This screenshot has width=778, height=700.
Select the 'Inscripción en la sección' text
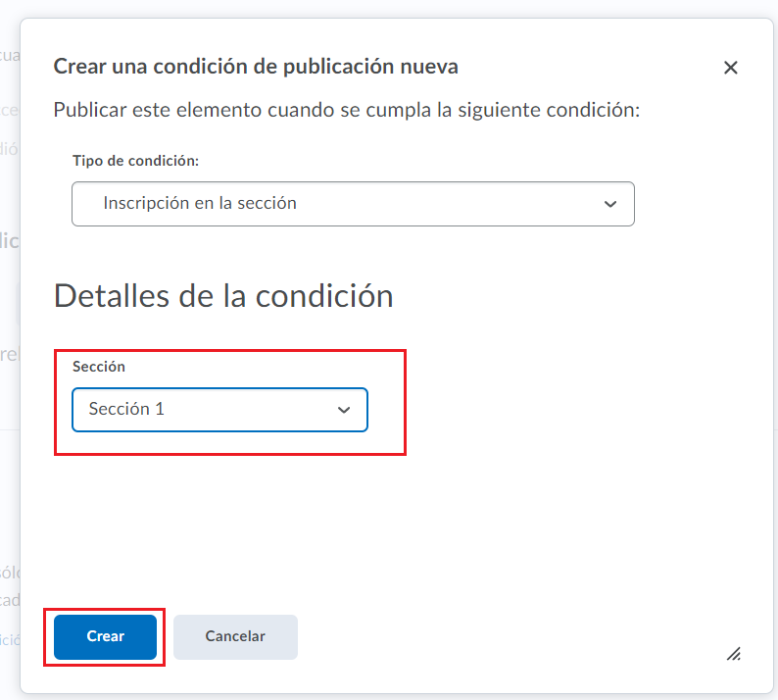click(x=200, y=204)
